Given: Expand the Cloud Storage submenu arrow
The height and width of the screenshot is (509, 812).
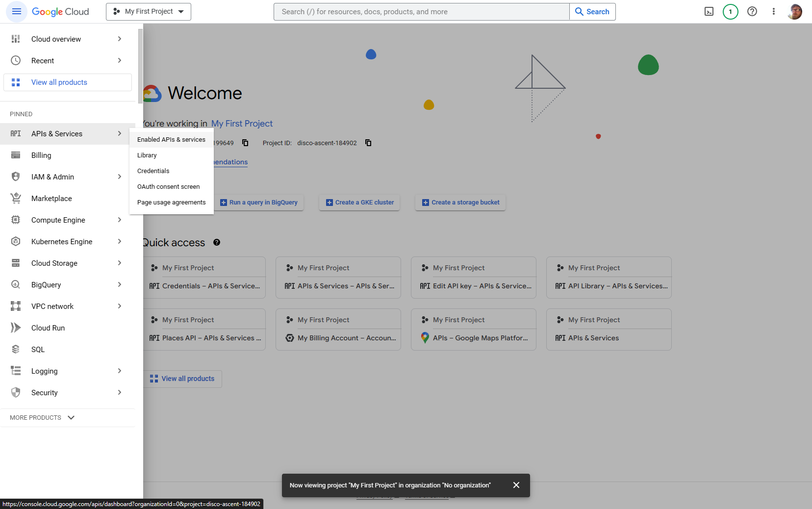Looking at the screenshot, I should pos(120,263).
